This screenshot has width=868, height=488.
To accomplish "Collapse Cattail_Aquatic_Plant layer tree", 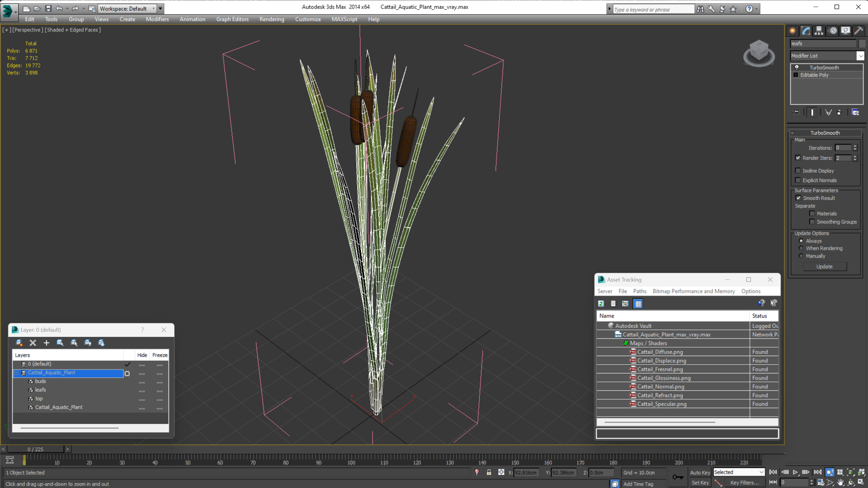I will tap(16, 372).
